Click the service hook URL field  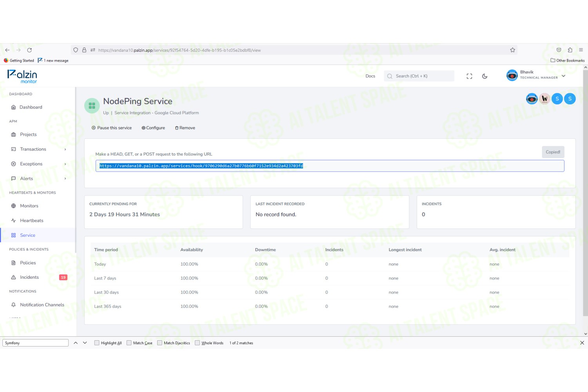pos(330,166)
